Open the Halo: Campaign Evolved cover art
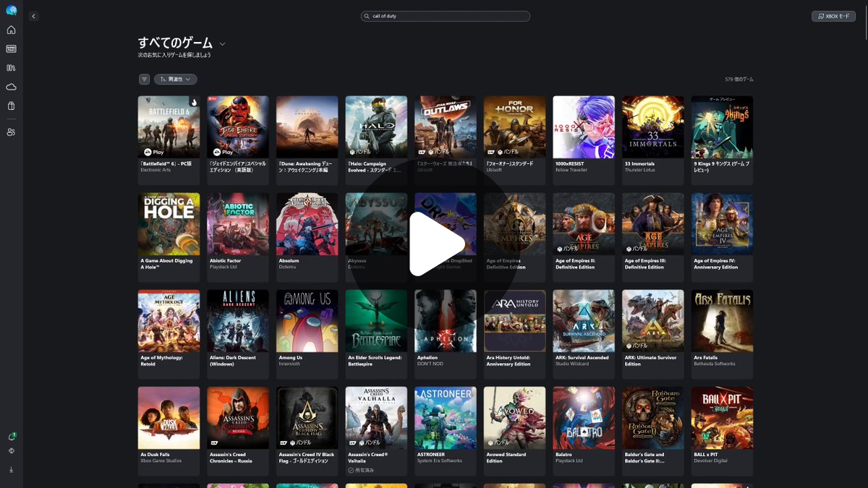868x488 pixels. [376, 127]
